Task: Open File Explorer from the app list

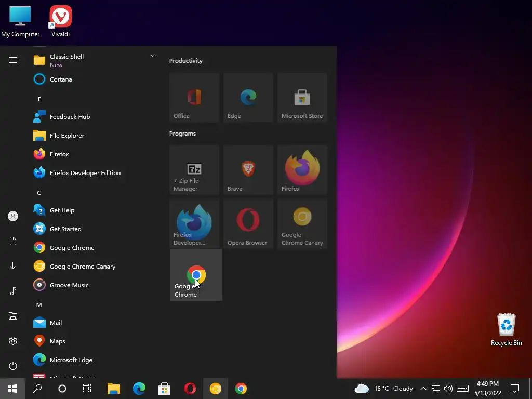Action: click(95, 136)
